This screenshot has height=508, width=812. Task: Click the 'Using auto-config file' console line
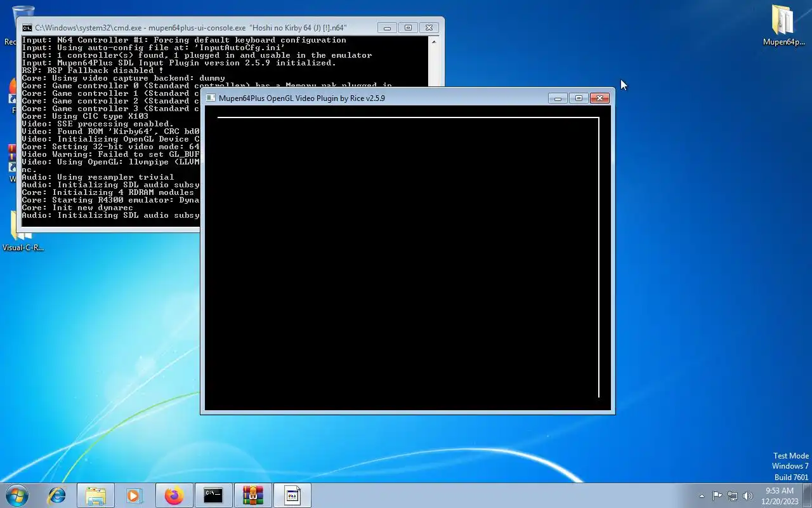click(154, 48)
